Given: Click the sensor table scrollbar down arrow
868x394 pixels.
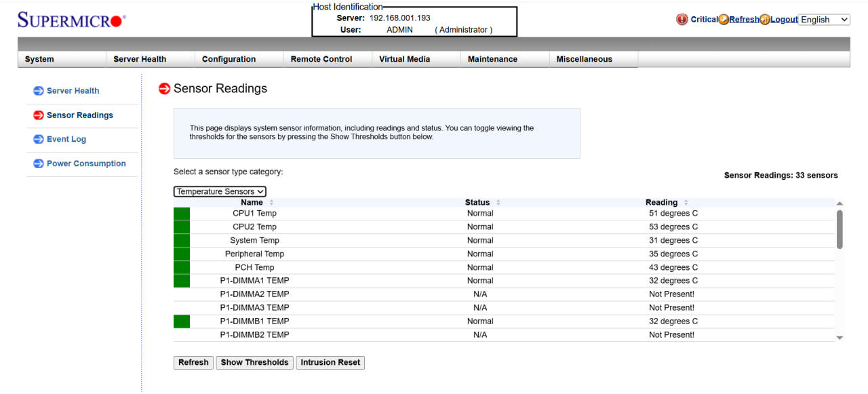Looking at the screenshot, I should 840,337.
